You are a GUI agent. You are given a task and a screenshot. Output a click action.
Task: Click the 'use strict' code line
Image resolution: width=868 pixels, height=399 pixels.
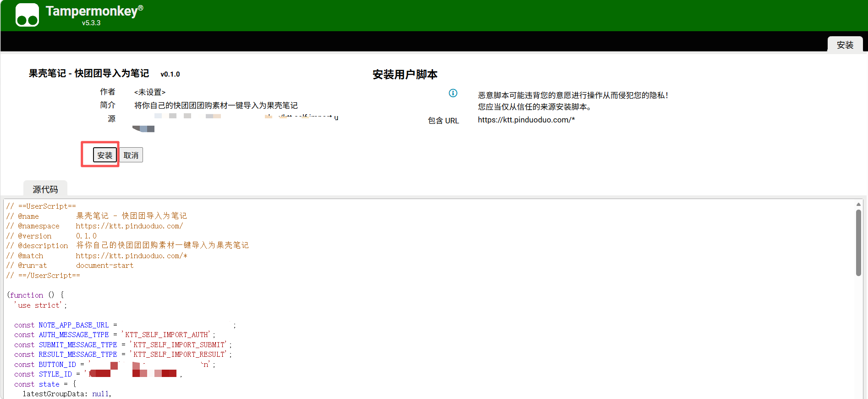click(x=40, y=305)
